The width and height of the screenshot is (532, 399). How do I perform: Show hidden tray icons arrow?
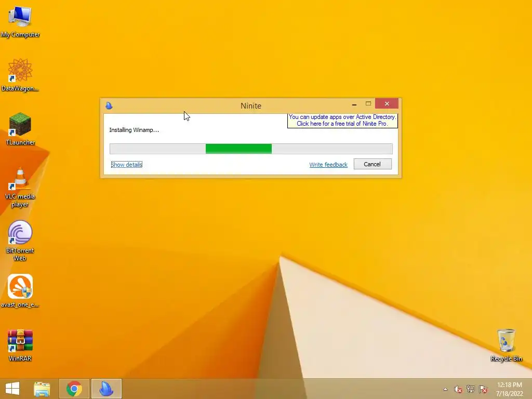445,389
